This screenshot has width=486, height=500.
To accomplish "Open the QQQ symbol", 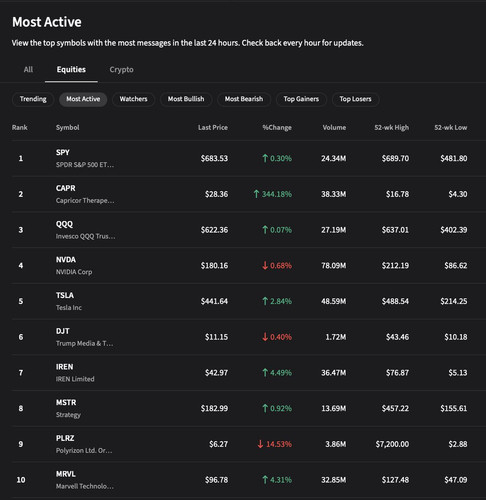I will (64, 224).
